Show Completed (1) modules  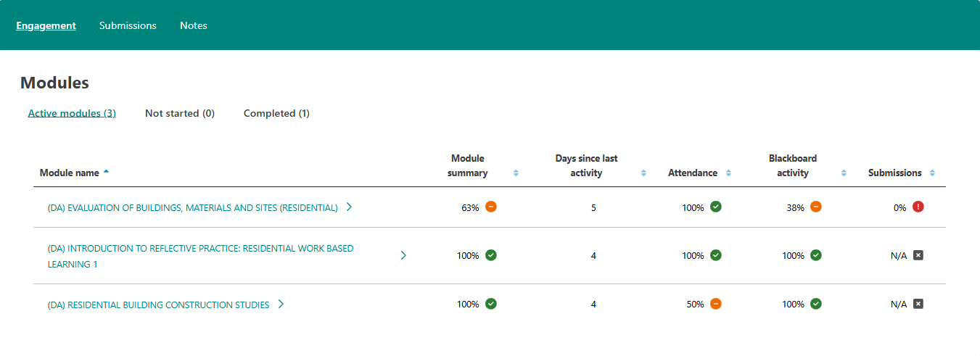(276, 113)
